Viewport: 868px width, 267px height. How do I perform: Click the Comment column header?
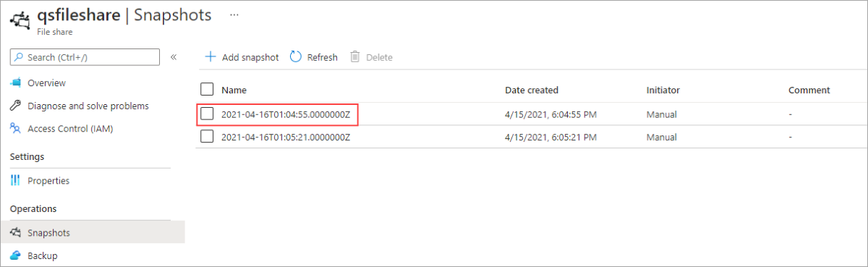coord(809,90)
